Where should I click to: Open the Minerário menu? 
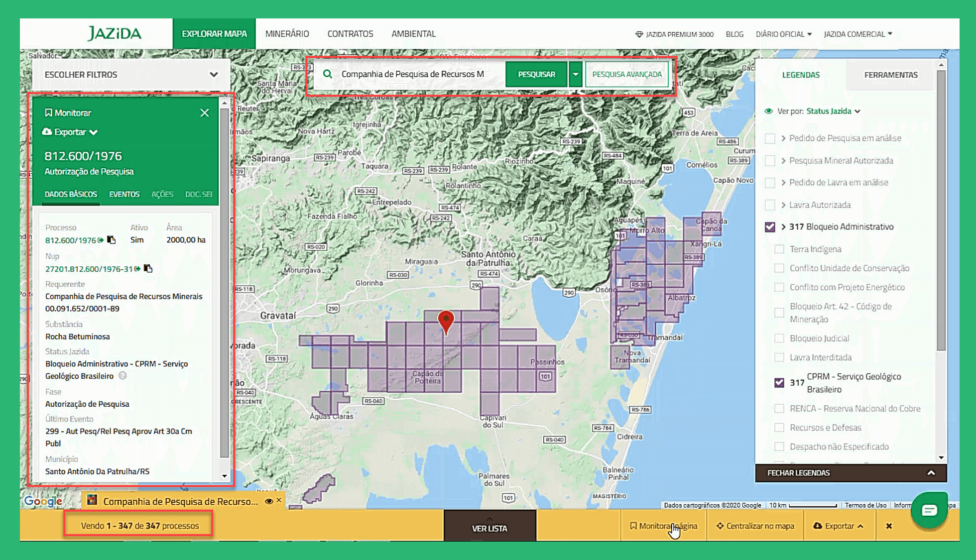coord(287,34)
